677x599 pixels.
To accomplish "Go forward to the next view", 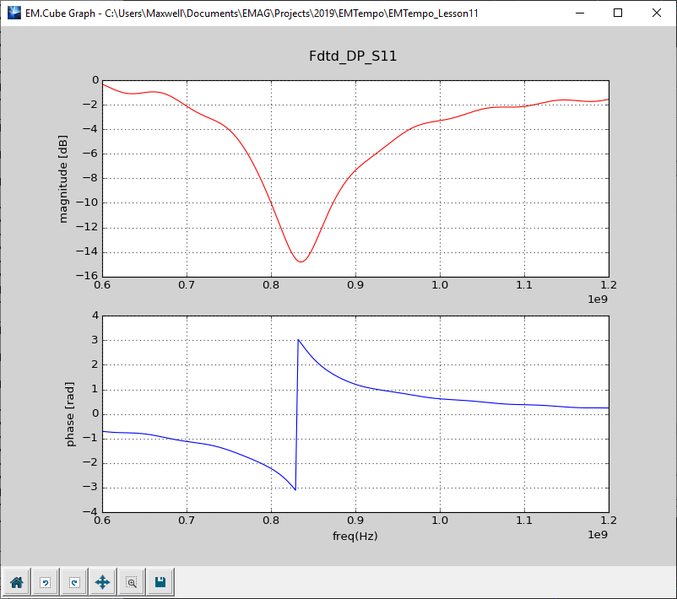I will tap(74, 581).
